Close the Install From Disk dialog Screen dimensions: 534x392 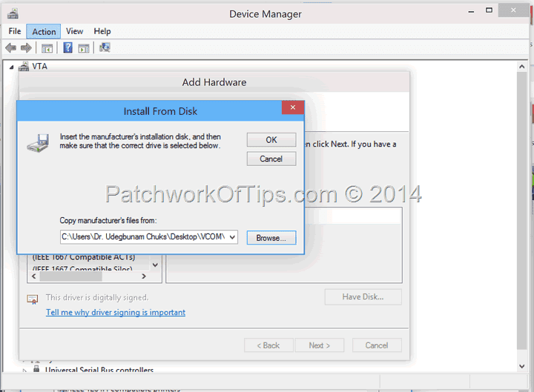pyautogui.click(x=293, y=107)
